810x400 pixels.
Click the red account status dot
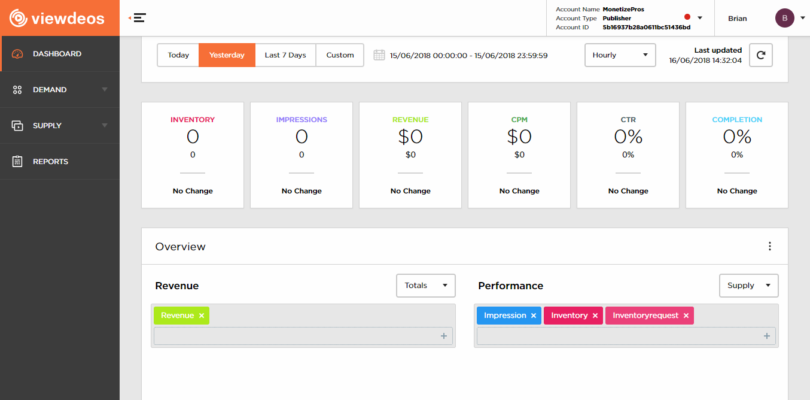coord(687,17)
